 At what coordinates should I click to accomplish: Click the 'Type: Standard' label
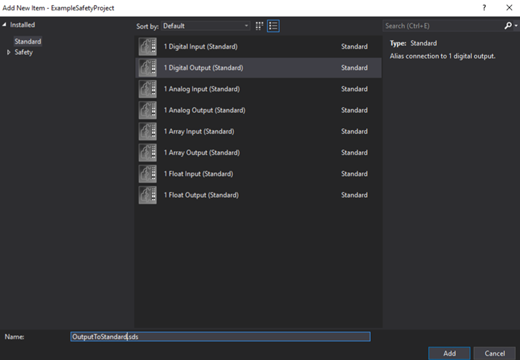click(413, 43)
